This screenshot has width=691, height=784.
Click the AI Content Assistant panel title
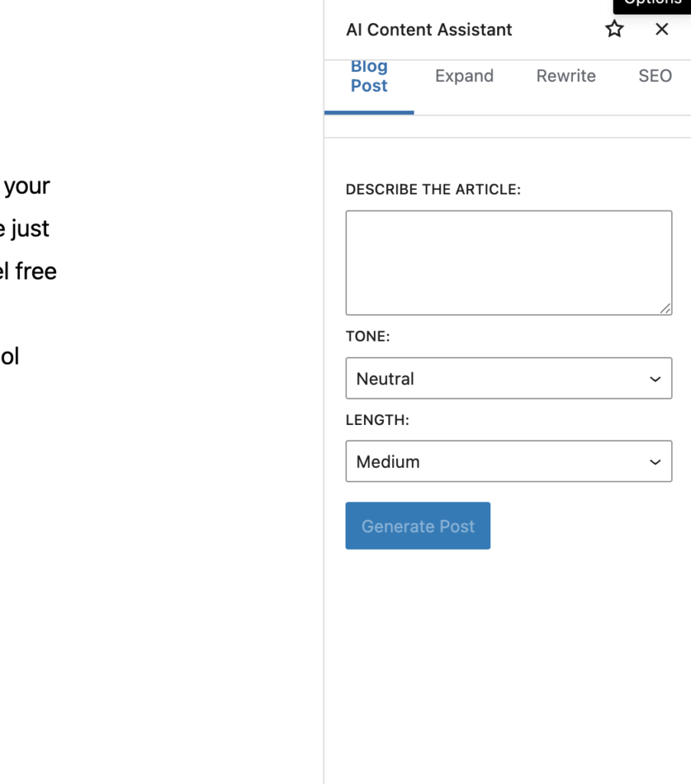coord(429,30)
